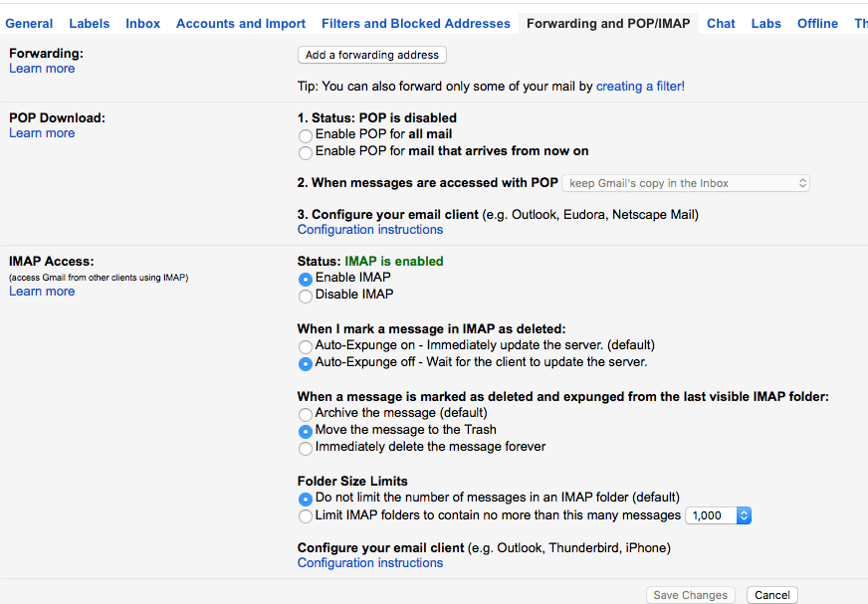Select Limit IMAP folders radio option
The width and height of the screenshot is (868, 604).
click(306, 516)
